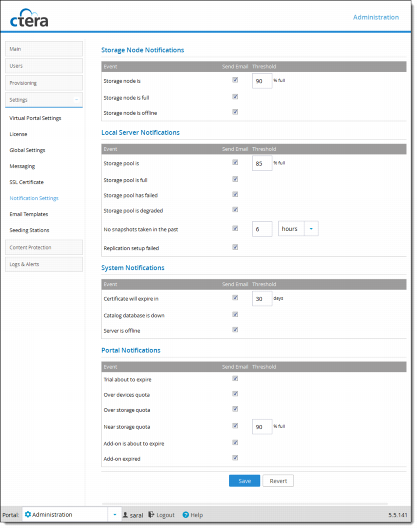Screen dimensions: 417x528
Task: Collapse Settings section with the minus icon
Action: point(76,100)
